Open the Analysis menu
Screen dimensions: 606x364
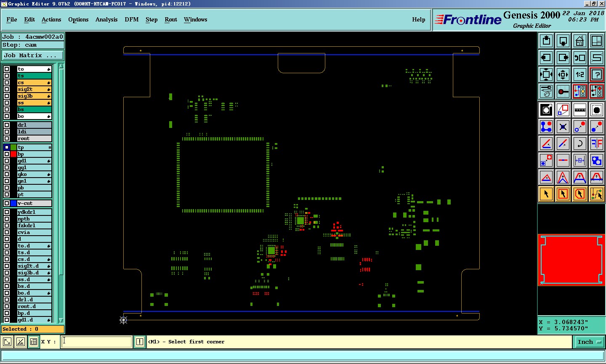(106, 19)
